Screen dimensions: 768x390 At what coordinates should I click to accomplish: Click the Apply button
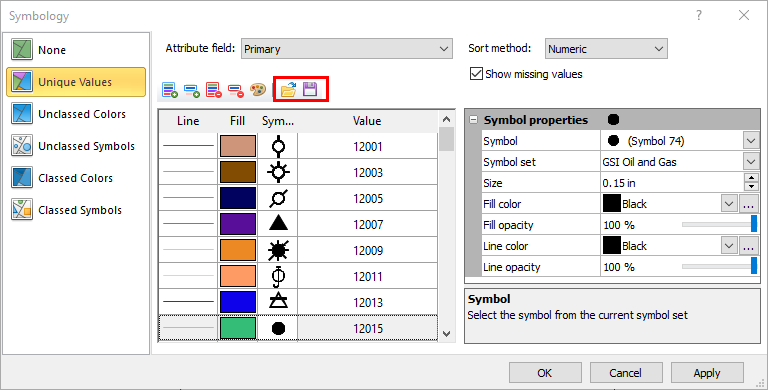click(707, 373)
